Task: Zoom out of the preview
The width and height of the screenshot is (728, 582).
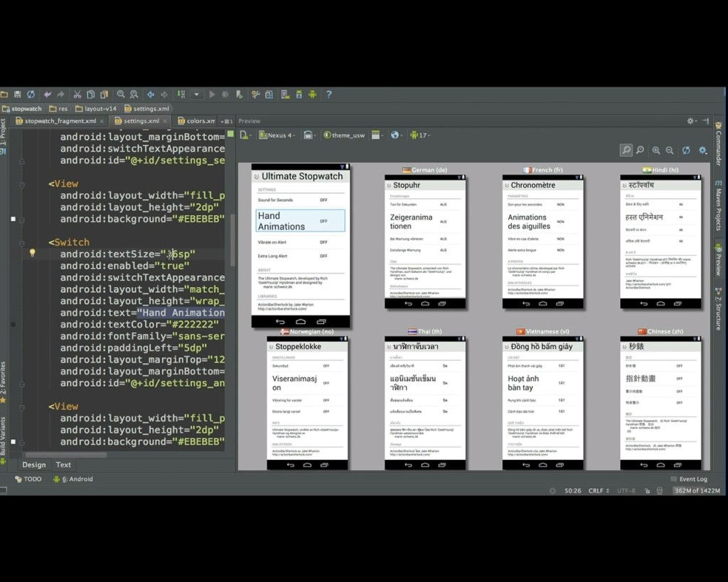Action: point(670,150)
